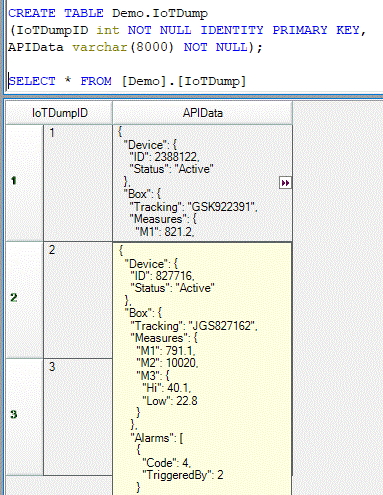Click "M1": 791.1 in the popup
Viewport: 383px width, 495px height.
[166, 350]
